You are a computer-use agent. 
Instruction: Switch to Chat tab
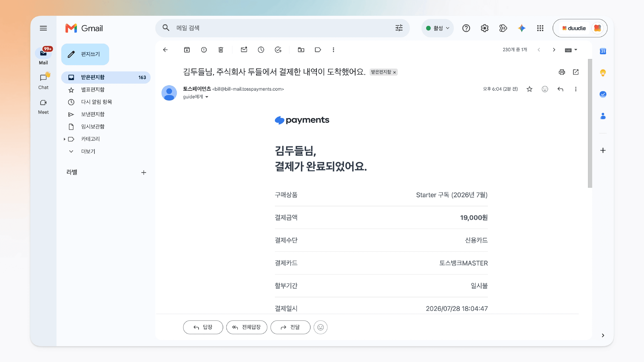tap(43, 81)
